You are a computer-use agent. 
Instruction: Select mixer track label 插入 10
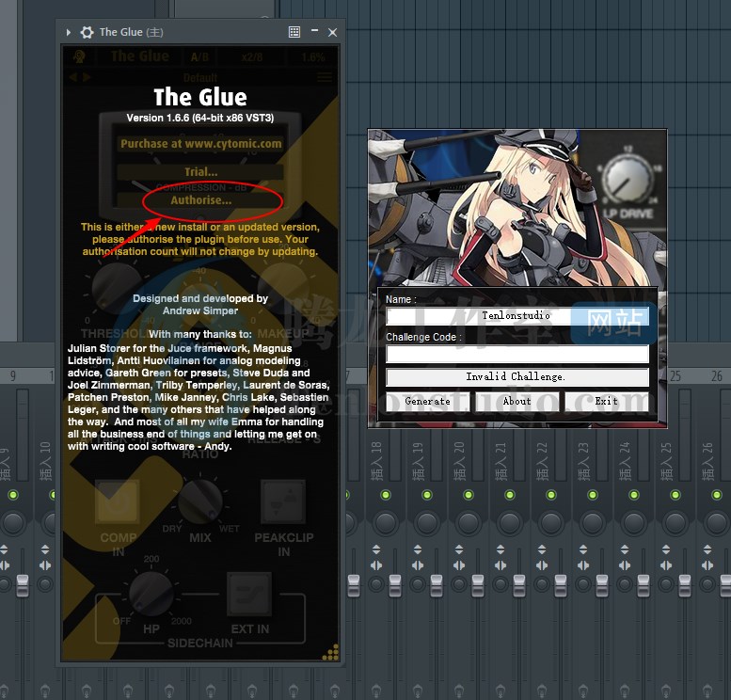[45, 461]
